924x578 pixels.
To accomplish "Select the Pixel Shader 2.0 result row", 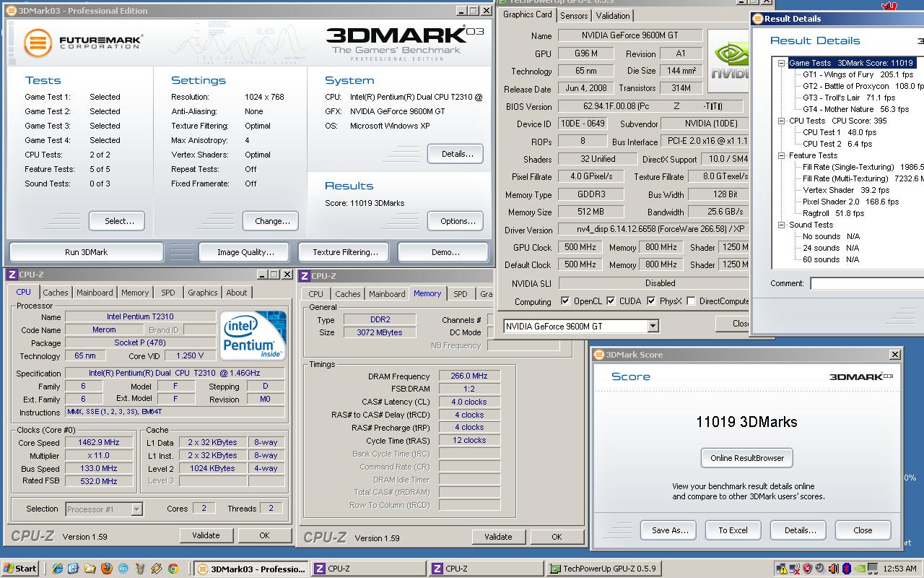I will pyautogui.click(x=850, y=202).
